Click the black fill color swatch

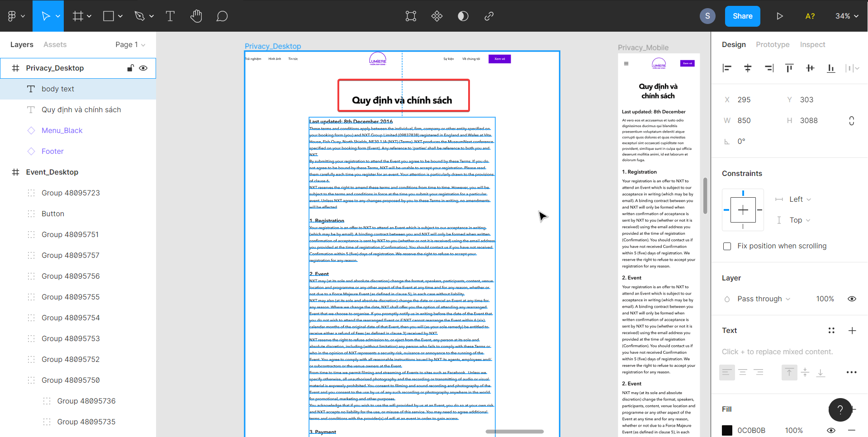(x=727, y=431)
